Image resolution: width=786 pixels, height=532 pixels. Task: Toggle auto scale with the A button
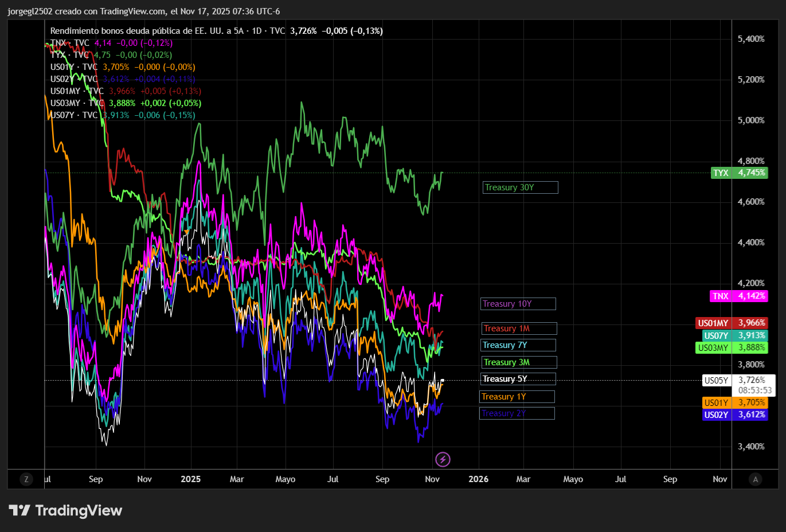coord(755,479)
